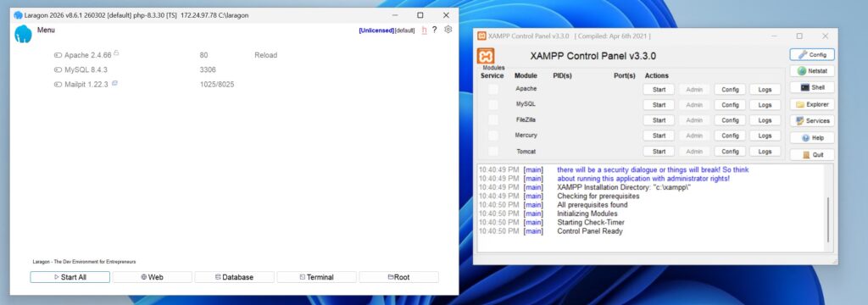Open Netstat in XAMPP sidebar
The height and width of the screenshot is (305, 868).
[x=812, y=71]
